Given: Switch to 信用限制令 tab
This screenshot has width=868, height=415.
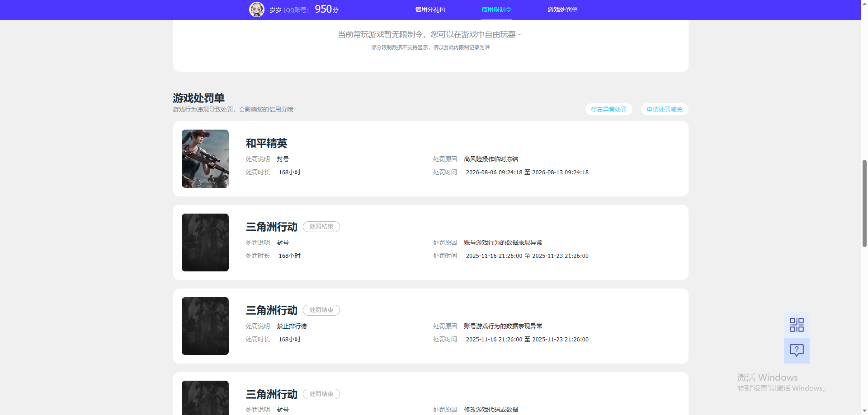Looking at the screenshot, I should tap(496, 9).
